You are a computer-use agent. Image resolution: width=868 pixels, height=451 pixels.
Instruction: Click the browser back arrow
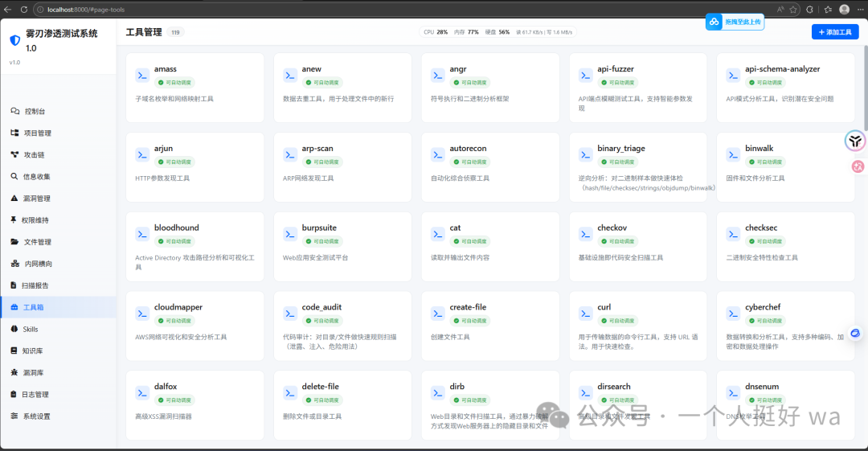tap(8, 10)
